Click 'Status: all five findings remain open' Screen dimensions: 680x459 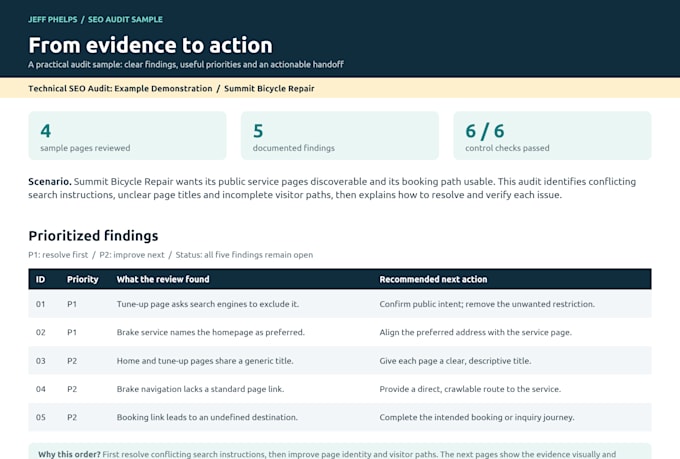pyautogui.click(x=244, y=255)
